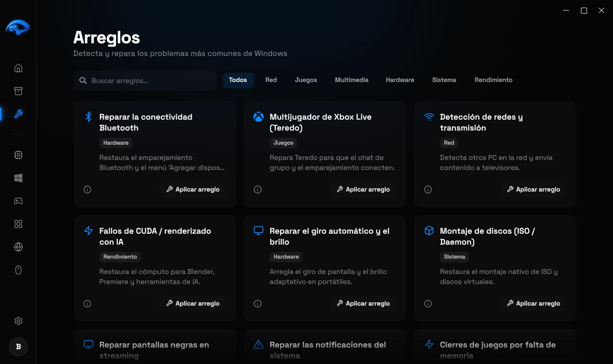This screenshot has height=364, width=613.
Task: Apply the giro automático y brillo fix
Action: 363,304
